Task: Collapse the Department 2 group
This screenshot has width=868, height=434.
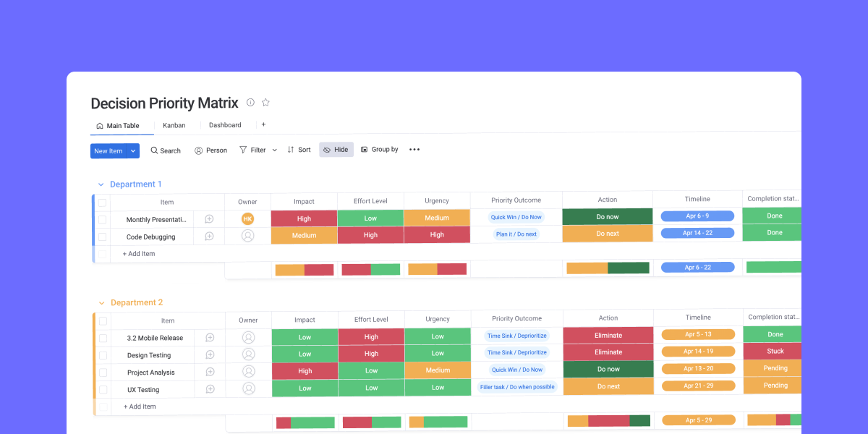Action: [x=101, y=303]
